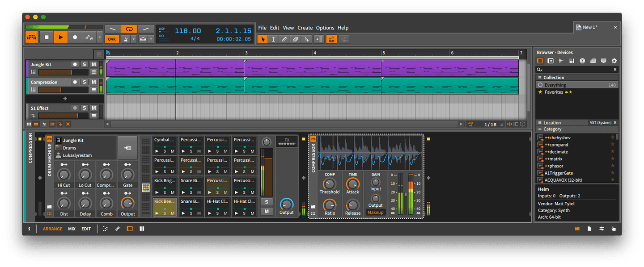This screenshot has width=644, height=267.
Task: Open browser settings gear icon
Action: [x=614, y=61]
